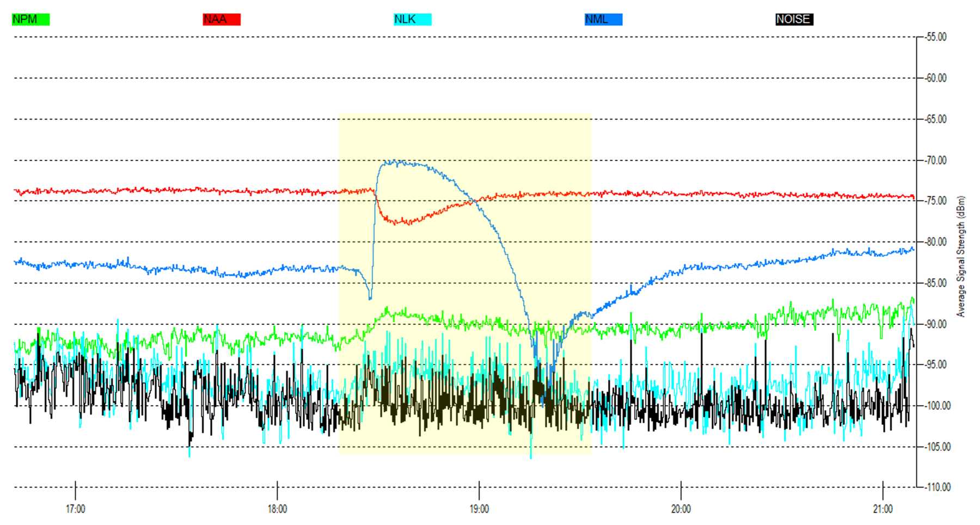Click the -55.00 y-axis value
Screen dimensions: 980x525
click(936, 37)
